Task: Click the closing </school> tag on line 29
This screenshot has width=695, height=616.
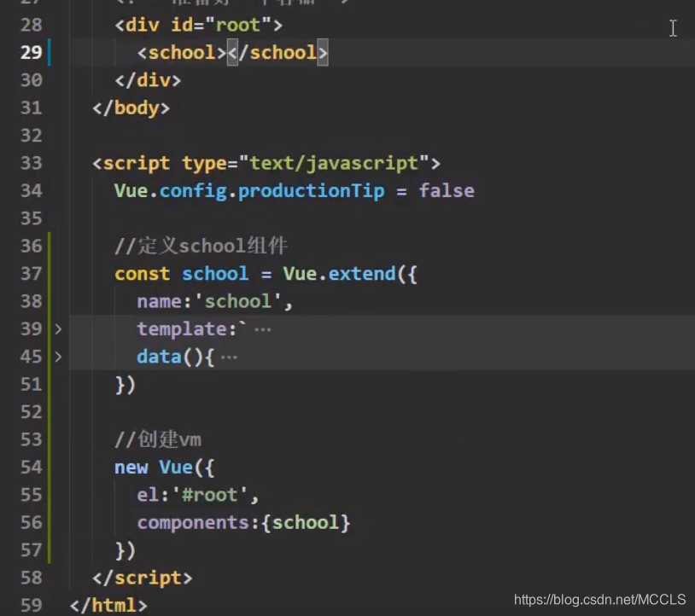Action: (x=277, y=53)
